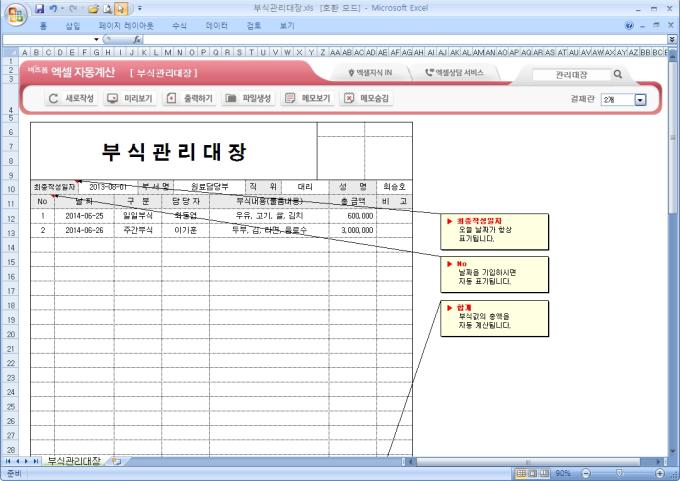Click the monitor icon on 미리보기
This screenshot has width=680, height=481.
point(112,98)
